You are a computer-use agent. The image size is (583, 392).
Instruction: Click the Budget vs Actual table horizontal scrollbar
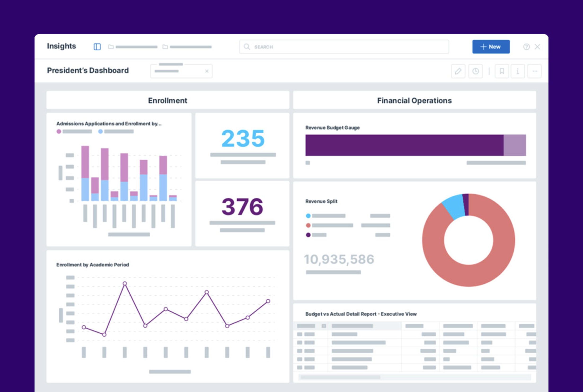pyautogui.click(x=340, y=377)
